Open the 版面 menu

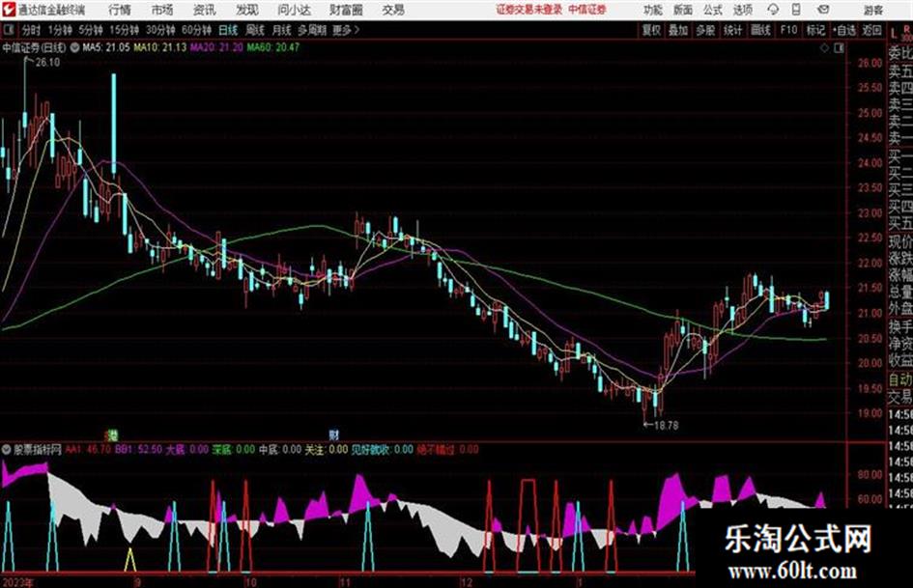[682, 10]
